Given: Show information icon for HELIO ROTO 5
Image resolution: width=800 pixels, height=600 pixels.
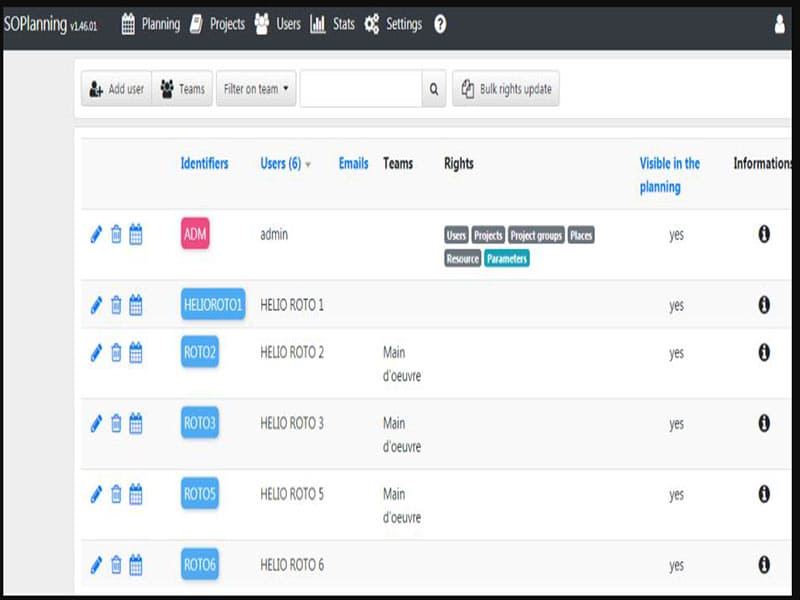Looking at the screenshot, I should coord(764,494).
